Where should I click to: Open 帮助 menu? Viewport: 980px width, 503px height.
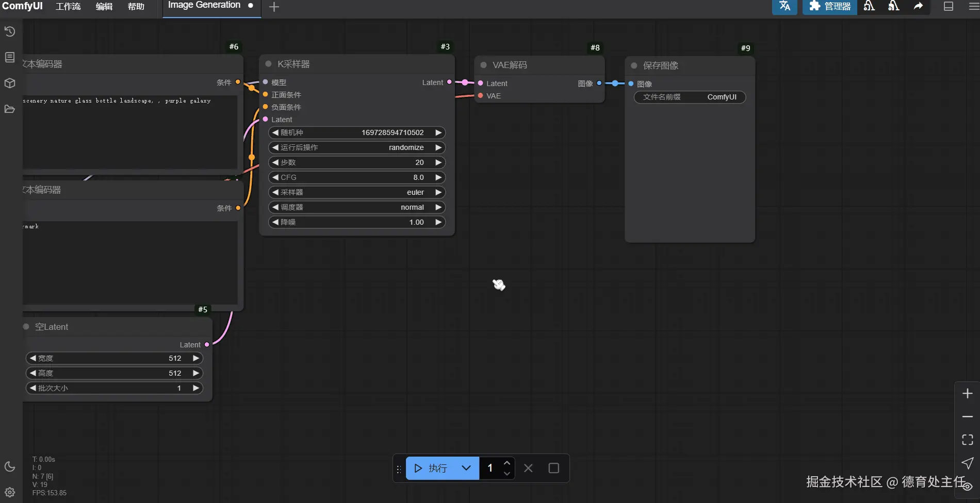point(136,7)
